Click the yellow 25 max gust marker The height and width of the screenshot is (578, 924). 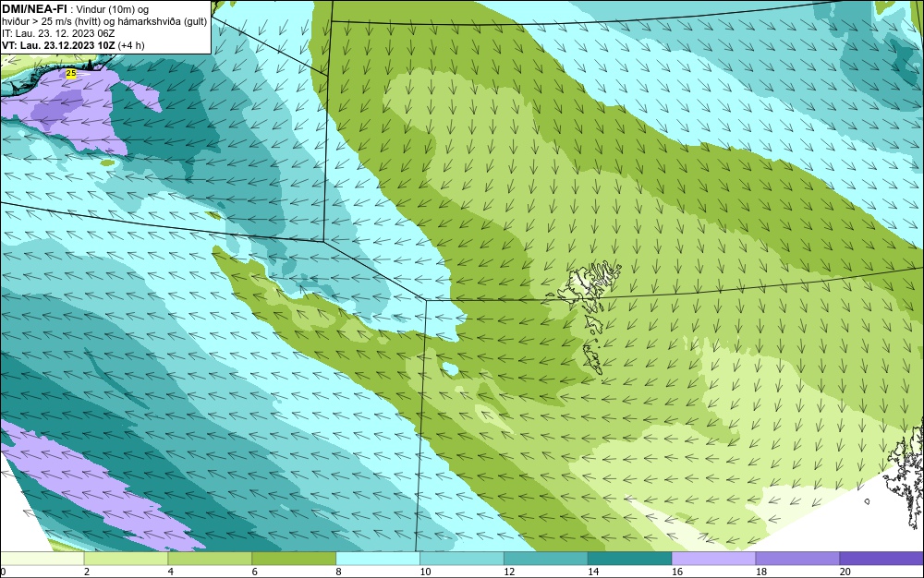click(71, 74)
